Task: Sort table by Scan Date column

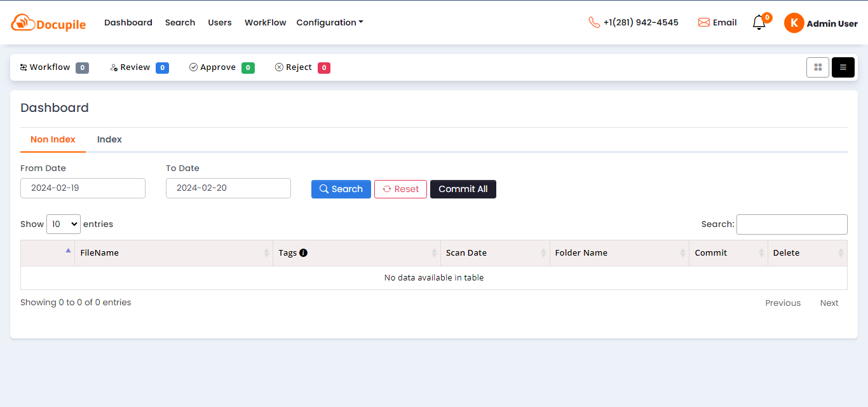Action: click(x=495, y=253)
